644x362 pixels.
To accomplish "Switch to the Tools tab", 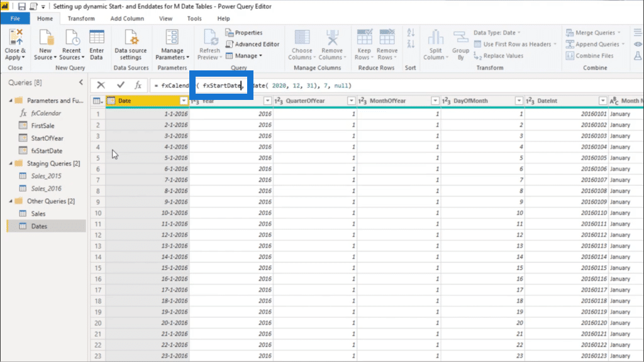I will tap(194, 18).
